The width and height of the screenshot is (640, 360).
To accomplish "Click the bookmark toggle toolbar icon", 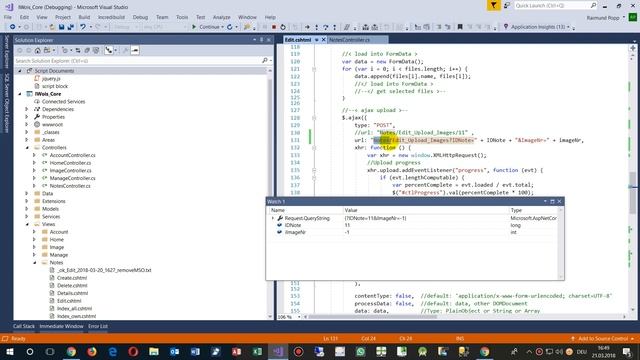I will (x=460, y=27).
